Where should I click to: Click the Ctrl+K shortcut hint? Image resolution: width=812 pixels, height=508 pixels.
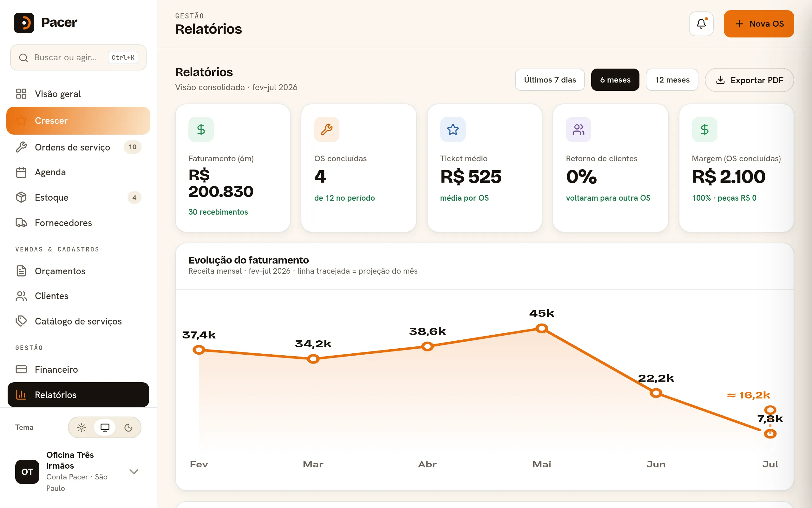pos(123,57)
